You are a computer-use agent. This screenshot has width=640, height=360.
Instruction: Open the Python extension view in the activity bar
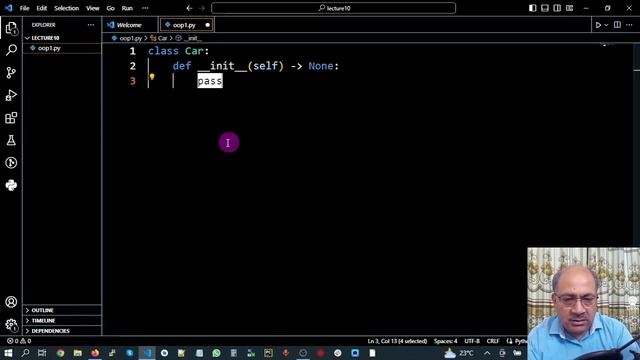[x=11, y=185]
